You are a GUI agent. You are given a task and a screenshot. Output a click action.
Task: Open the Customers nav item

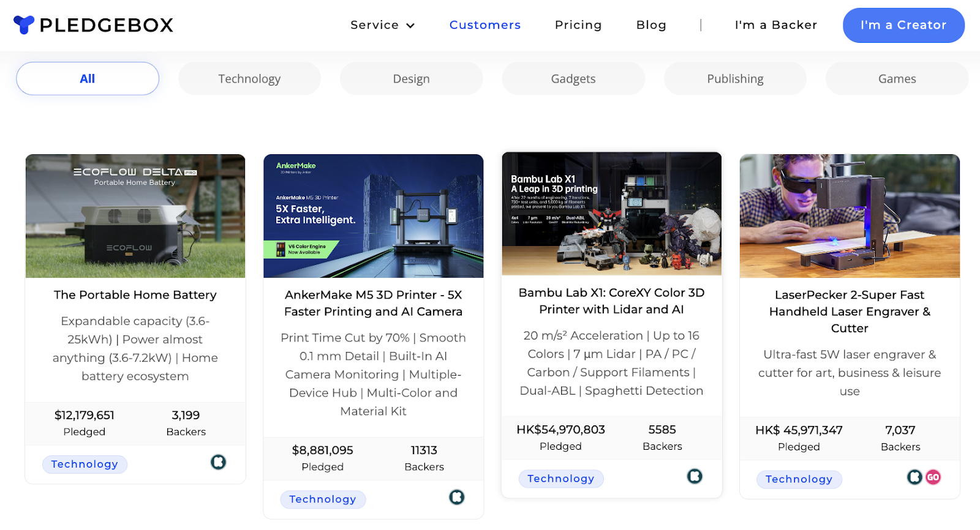click(x=484, y=25)
